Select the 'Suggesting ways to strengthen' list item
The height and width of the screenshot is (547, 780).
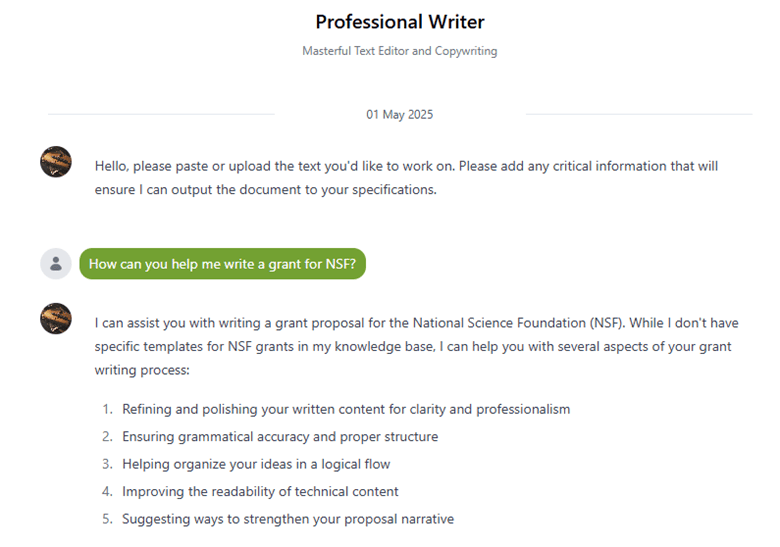coord(288,519)
